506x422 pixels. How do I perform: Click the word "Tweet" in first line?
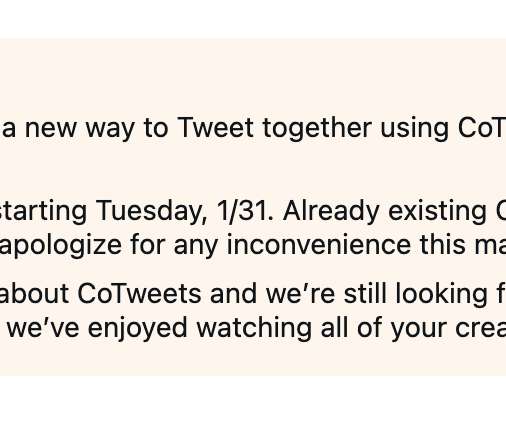(x=215, y=128)
